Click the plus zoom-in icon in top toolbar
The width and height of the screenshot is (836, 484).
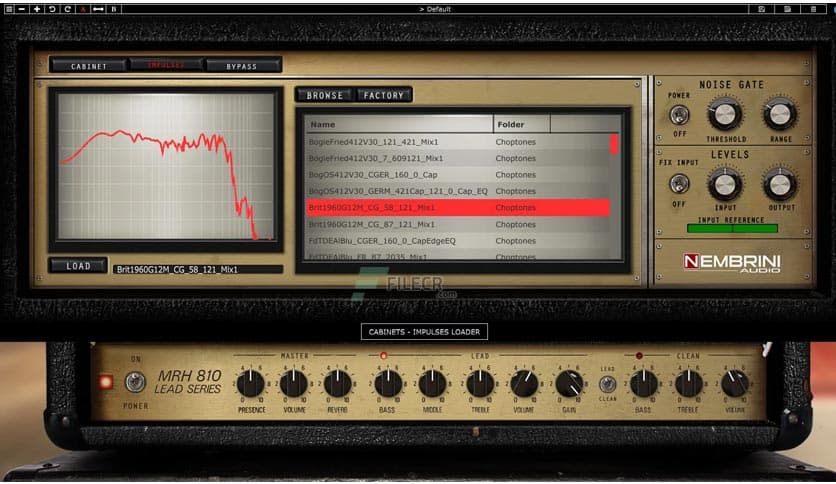[x=37, y=9]
